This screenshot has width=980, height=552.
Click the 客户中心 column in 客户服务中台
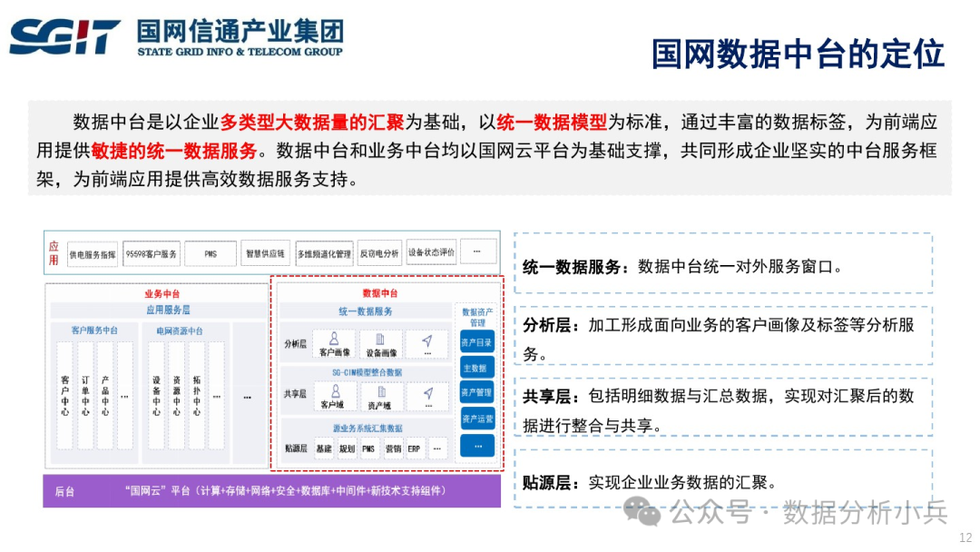click(x=64, y=395)
